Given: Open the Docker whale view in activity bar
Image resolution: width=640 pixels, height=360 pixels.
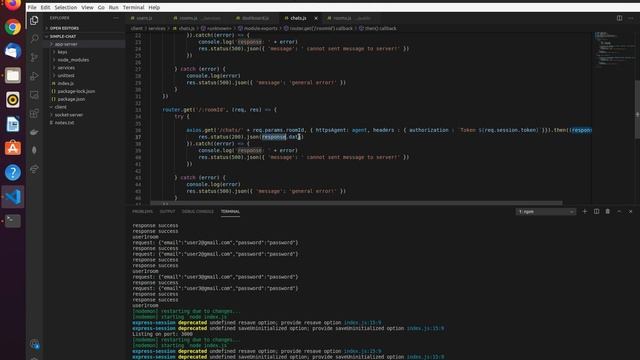Looking at the screenshot, I should 34,132.
